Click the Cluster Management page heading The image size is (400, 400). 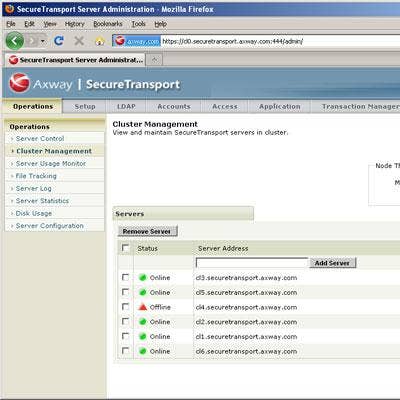coord(155,124)
